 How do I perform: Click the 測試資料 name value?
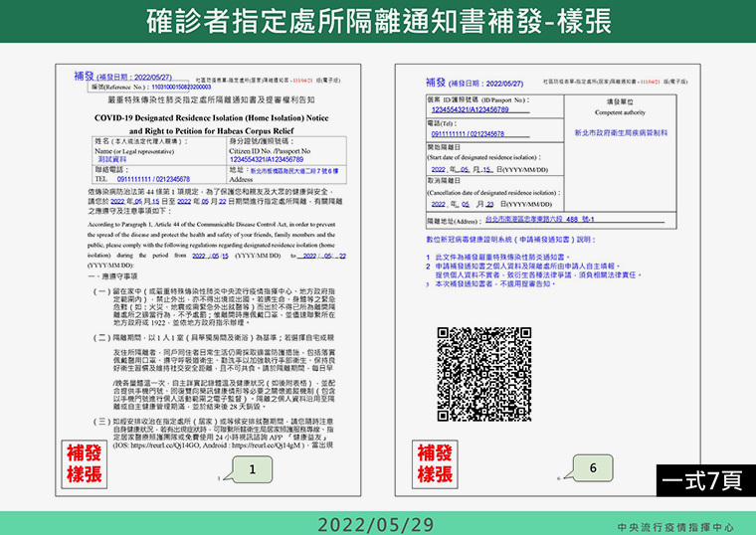(112, 159)
